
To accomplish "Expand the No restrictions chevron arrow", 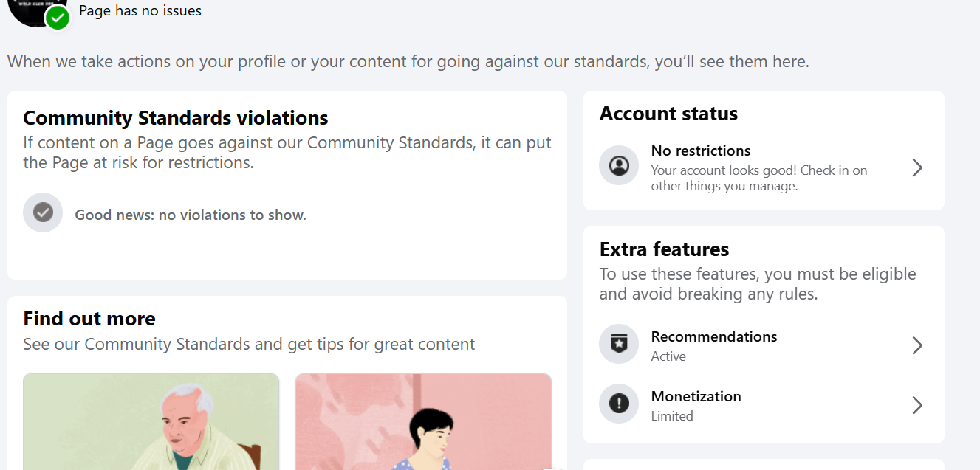I will (x=916, y=167).
